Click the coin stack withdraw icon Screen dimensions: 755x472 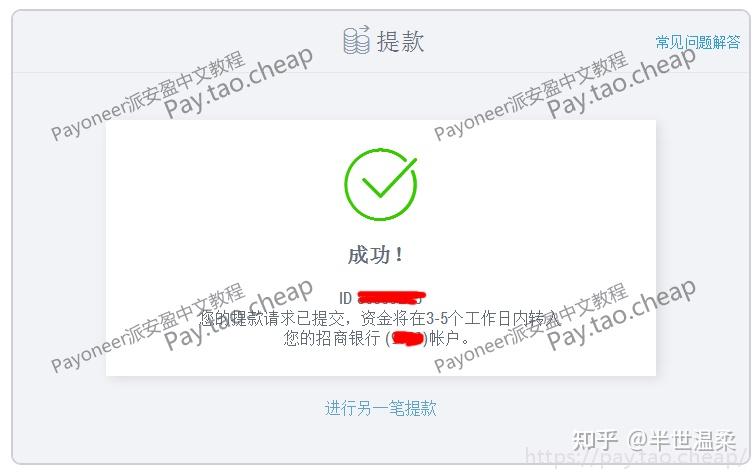pos(356,40)
